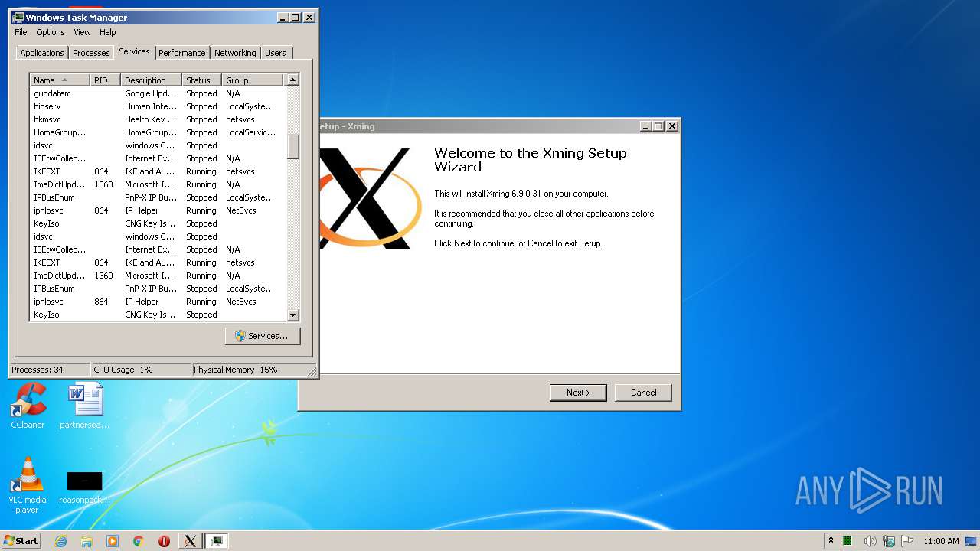Click 'CPU Usage: 1%' in status bar
The width and height of the screenshot is (980, 551).
click(141, 370)
